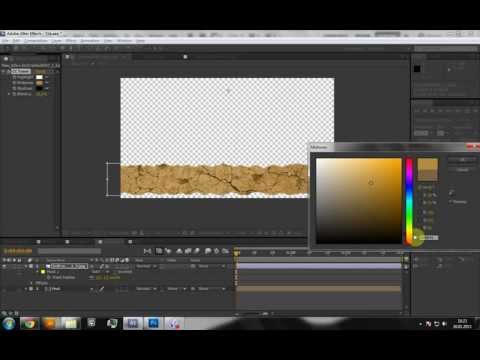This screenshot has width=480, height=360.
Task: Click inside the color picker gradient field
Action: click(359, 201)
